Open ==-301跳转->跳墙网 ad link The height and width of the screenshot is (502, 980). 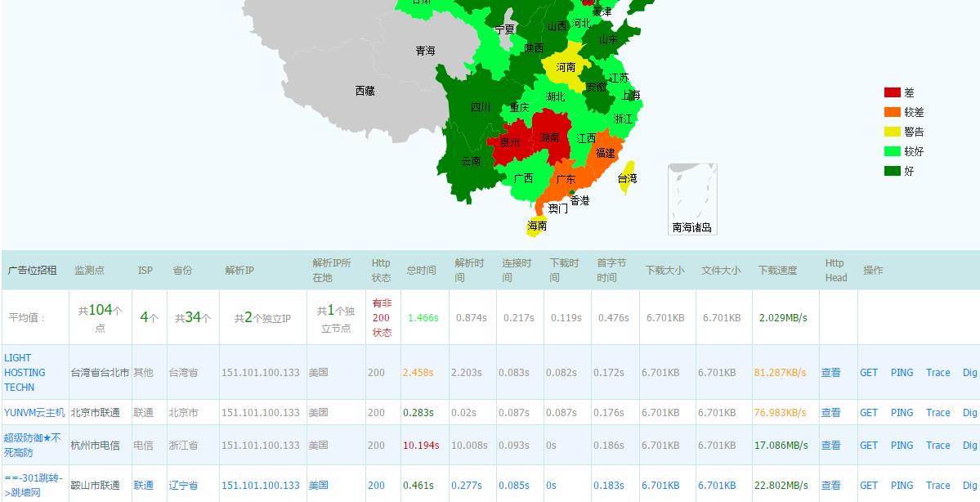tap(34, 486)
